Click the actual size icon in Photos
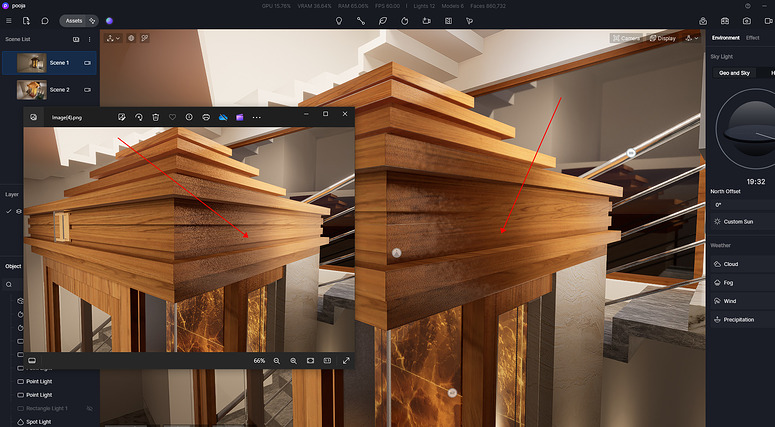The height and width of the screenshot is (427, 775). [x=327, y=361]
